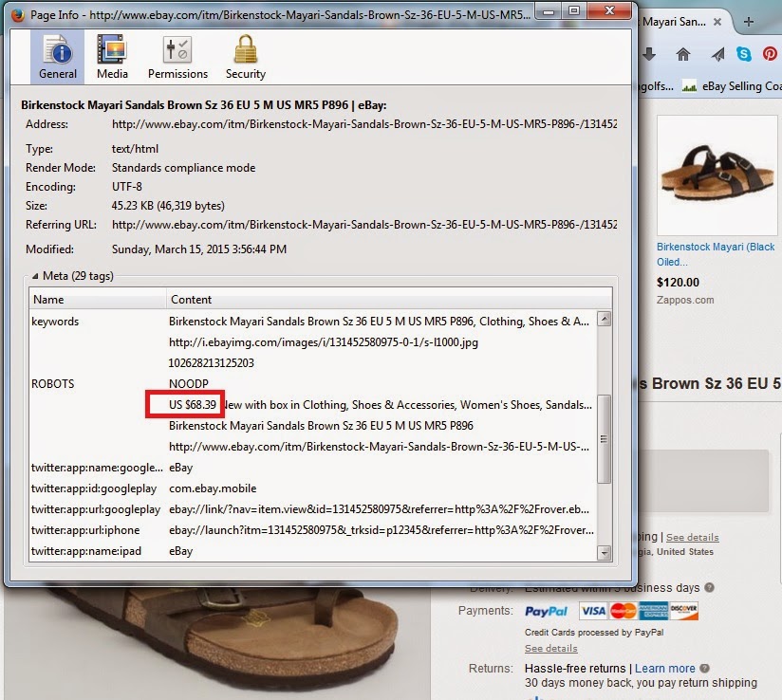The height and width of the screenshot is (700, 782).
Task: Open the eBay Selling Coa... bookmark
Action: [731, 86]
